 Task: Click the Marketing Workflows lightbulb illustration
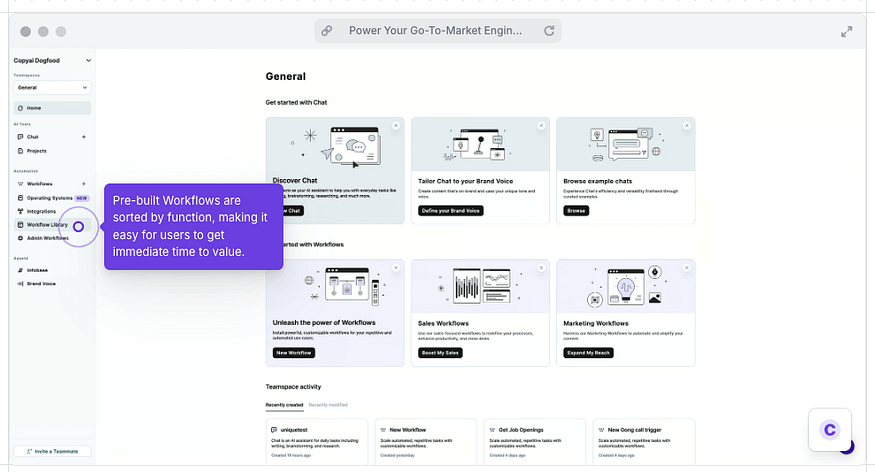(626, 286)
